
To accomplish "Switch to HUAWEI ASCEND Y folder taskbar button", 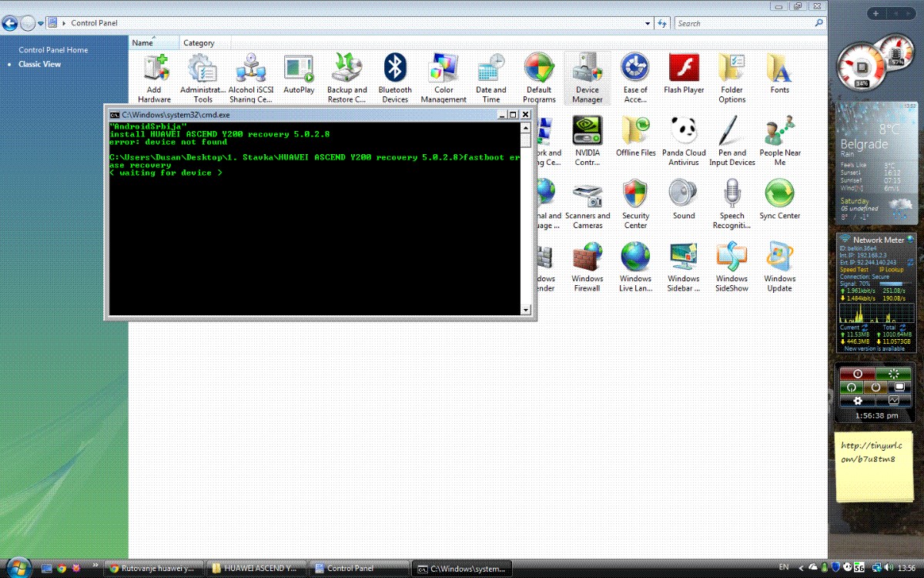I will (256, 568).
